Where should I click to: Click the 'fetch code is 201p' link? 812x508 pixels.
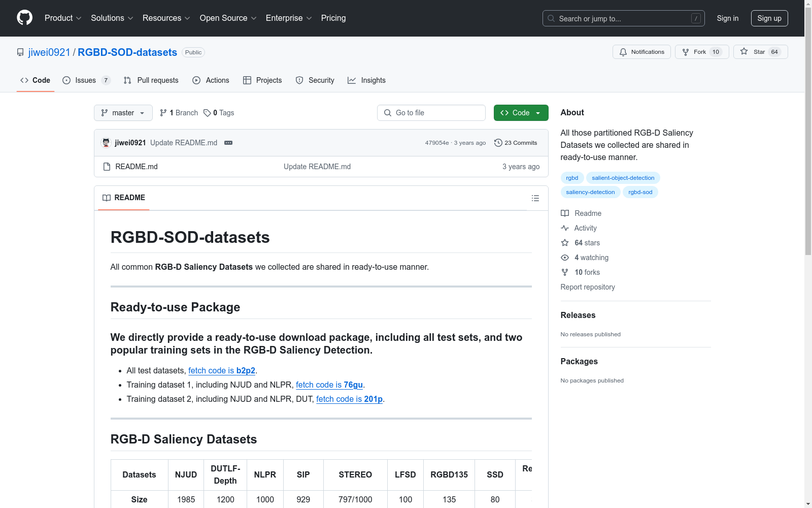349,399
